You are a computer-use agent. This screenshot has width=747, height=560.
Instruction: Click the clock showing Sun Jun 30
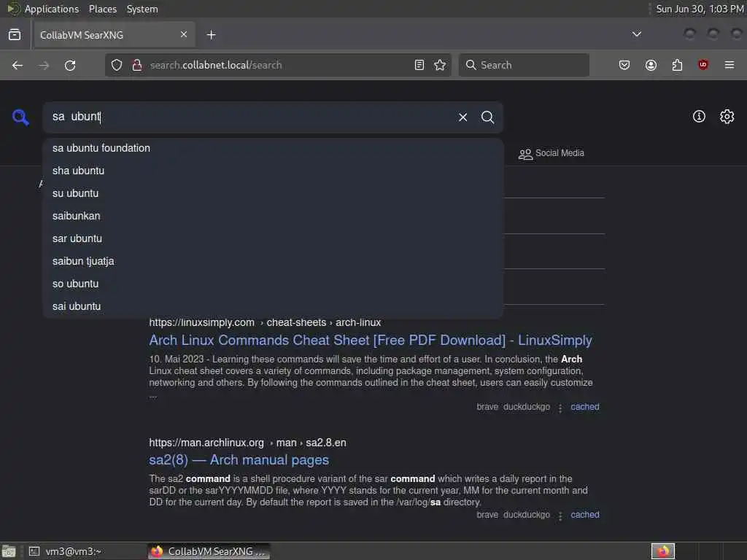700,9
